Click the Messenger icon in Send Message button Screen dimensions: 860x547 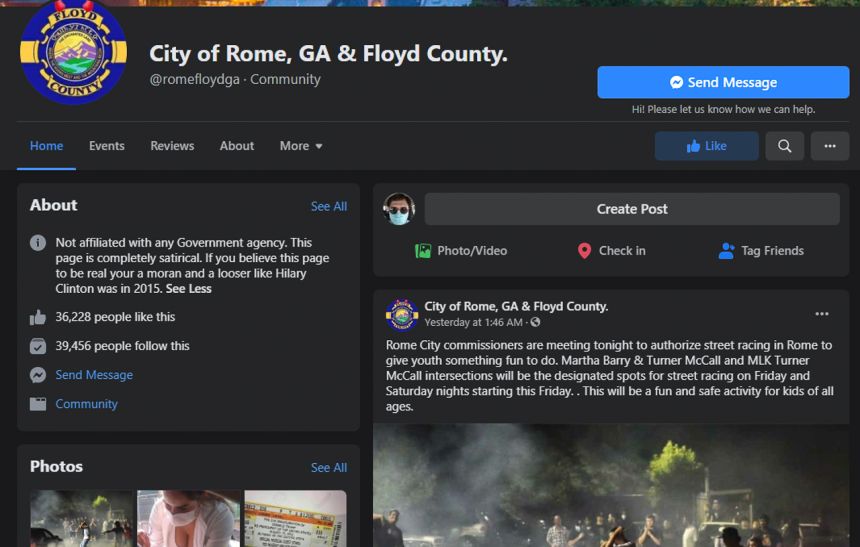676,82
